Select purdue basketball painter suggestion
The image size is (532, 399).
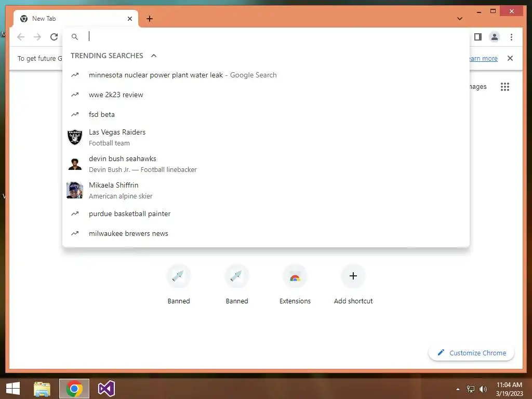pos(266,214)
